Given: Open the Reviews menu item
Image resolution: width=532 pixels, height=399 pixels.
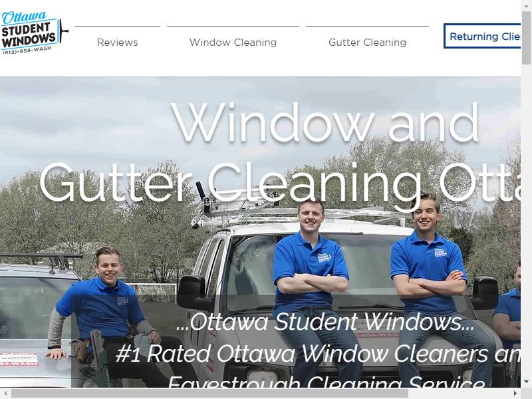Looking at the screenshot, I should (118, 42).
